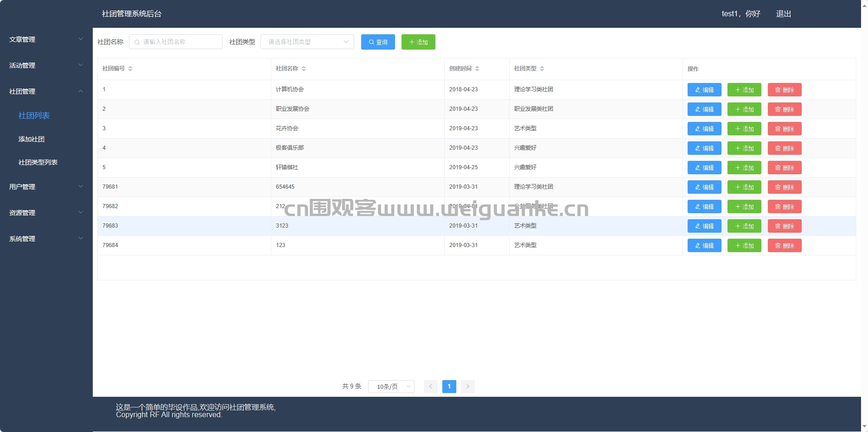Collapse the 社团管理 sidebar menu
The image size is (868, 432).
[x=46, y=91]
